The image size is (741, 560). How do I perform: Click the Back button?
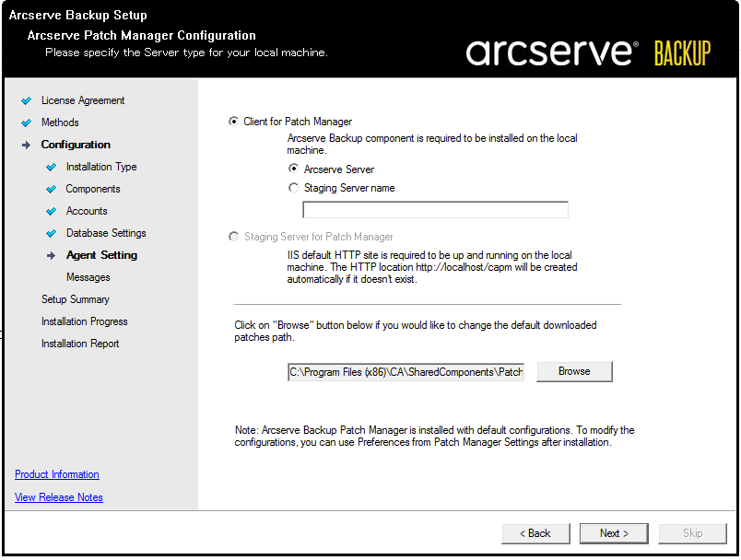pyautogui.click(x=535, y=533)
